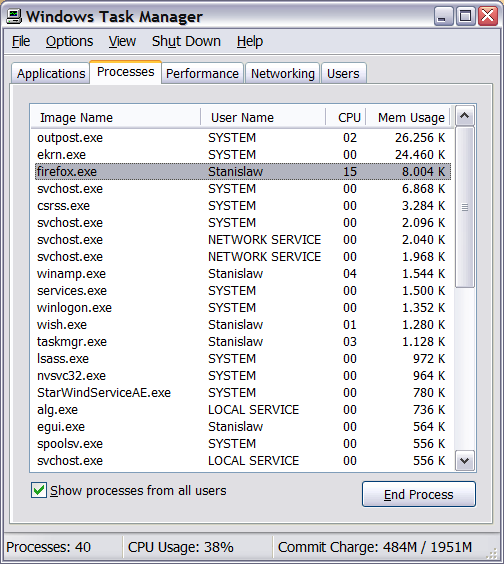Select the nvsvc32.exe process
Image resolution: width=504 pixels, height=564 pixels.
click(x=243, y=376)
